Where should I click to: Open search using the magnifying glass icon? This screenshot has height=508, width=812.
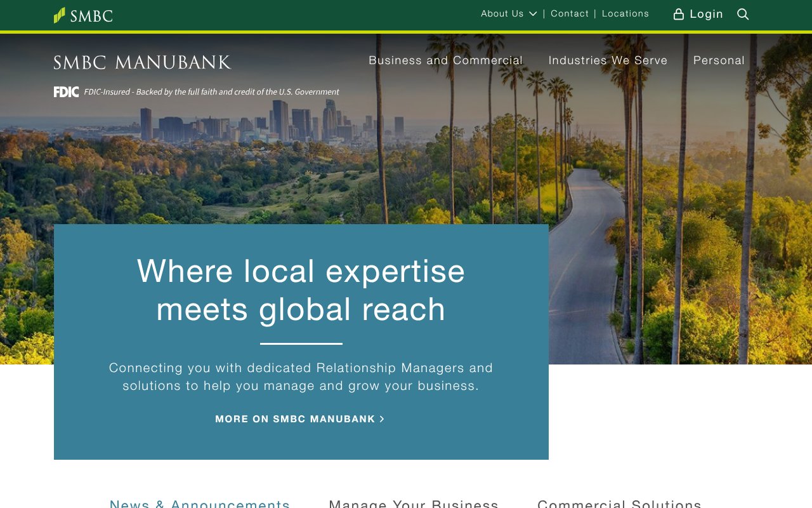742,13
